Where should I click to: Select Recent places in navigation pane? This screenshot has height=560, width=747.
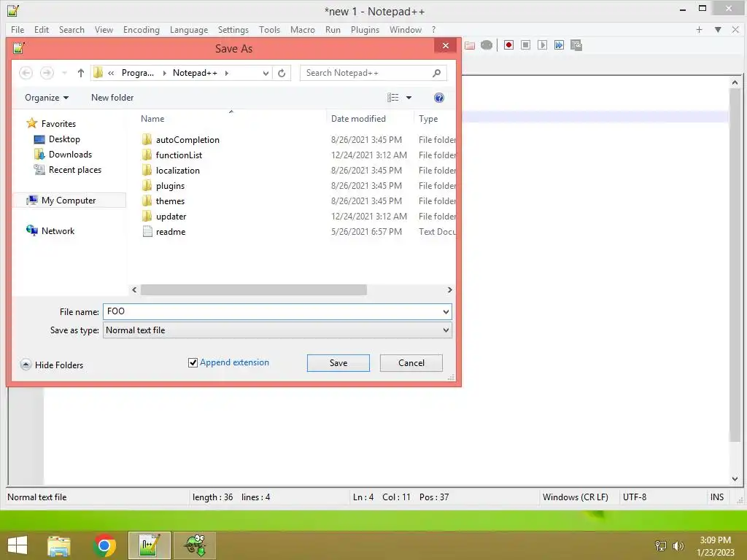[x=68, y=169]
